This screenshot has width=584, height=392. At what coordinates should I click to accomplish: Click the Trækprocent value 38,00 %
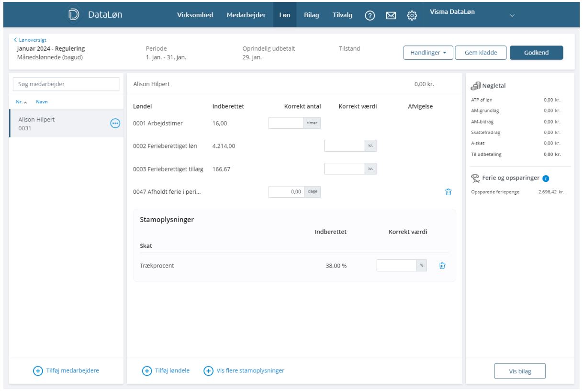(x=336, y=266)
